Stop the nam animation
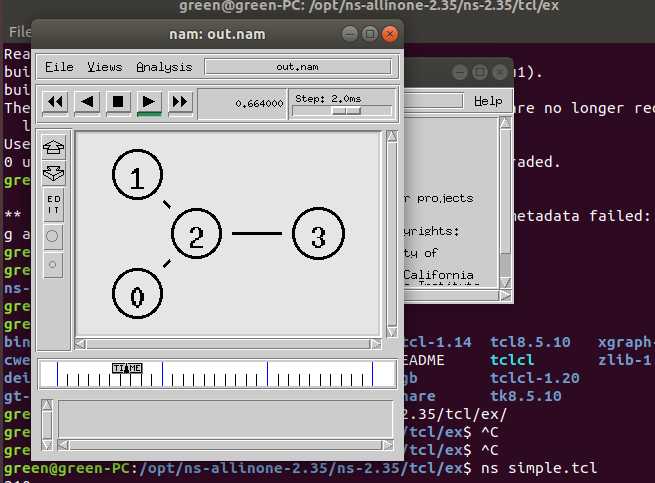 (x=118, y=102)
